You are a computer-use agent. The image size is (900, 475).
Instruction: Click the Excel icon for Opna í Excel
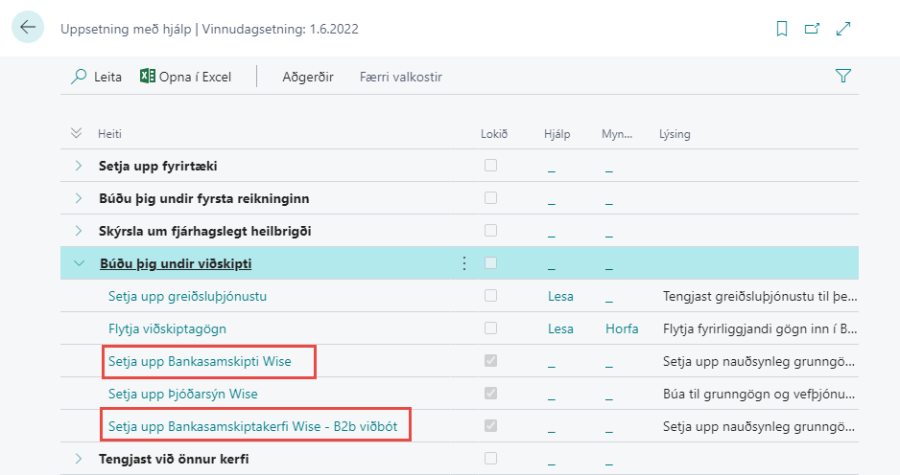pyautogui.click(x=148, y=77)
